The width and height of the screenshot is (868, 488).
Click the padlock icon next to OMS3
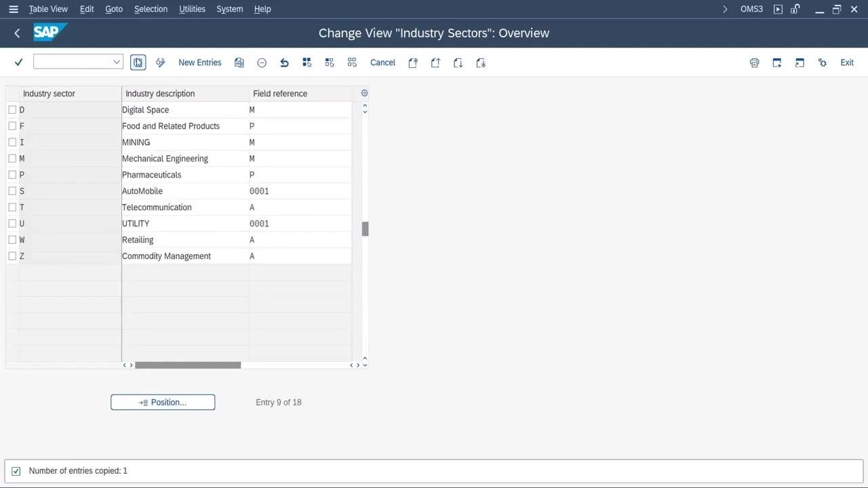tap(795, 9)
